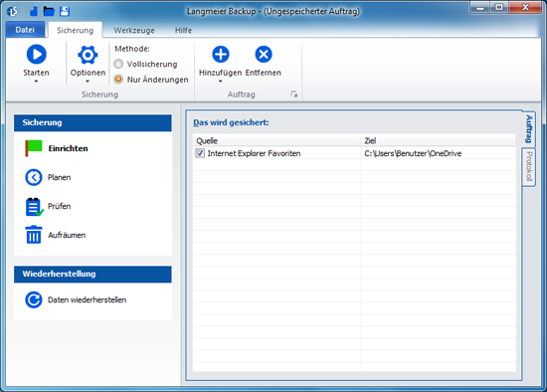
Task: Open the Optionen gear icon
Action: click(x=88, y=55)
